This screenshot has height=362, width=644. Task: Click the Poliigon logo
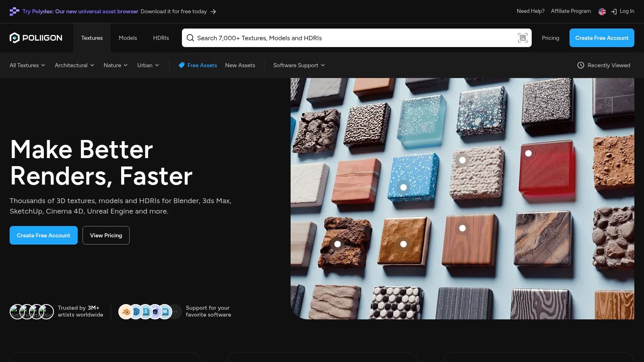(x=36, y=38)
